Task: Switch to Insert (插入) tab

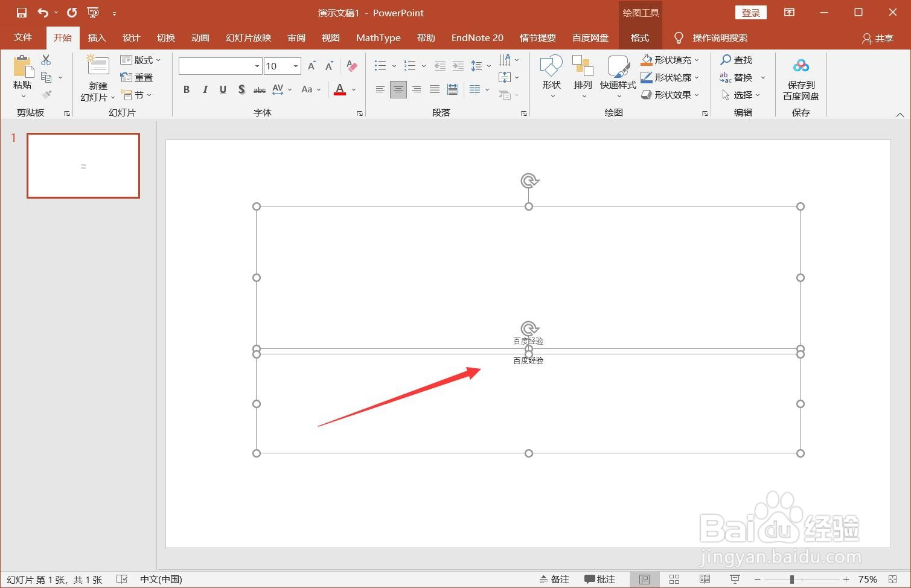Action: [97, 37]
